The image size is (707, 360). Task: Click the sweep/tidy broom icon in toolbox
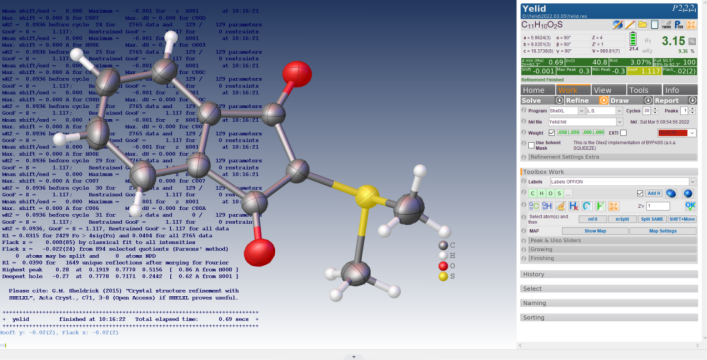(560, 206)
